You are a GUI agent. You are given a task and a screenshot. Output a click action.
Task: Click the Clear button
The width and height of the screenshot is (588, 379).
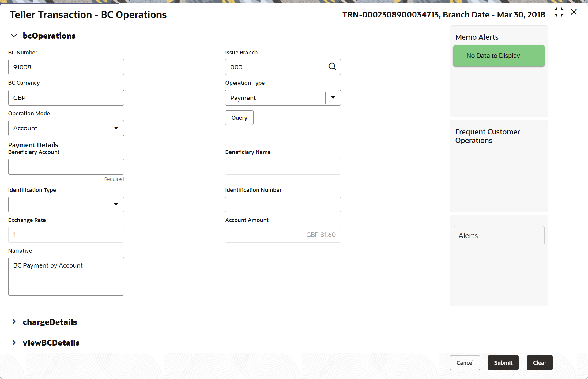tap(539, 362)
